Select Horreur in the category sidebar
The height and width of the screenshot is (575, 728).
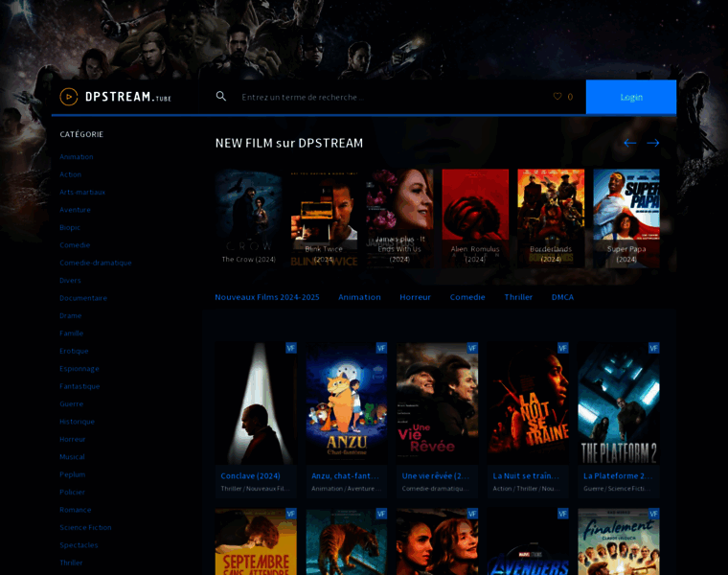(x=73, y=439)
